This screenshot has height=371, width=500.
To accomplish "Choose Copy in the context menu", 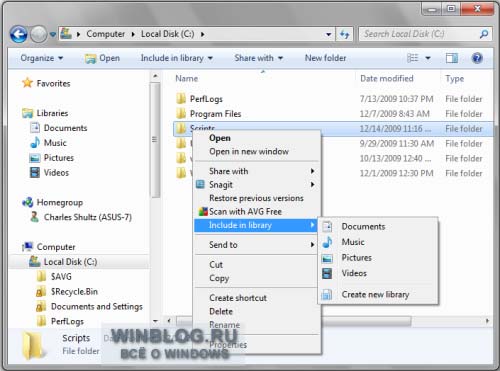I will click(219, 278).
